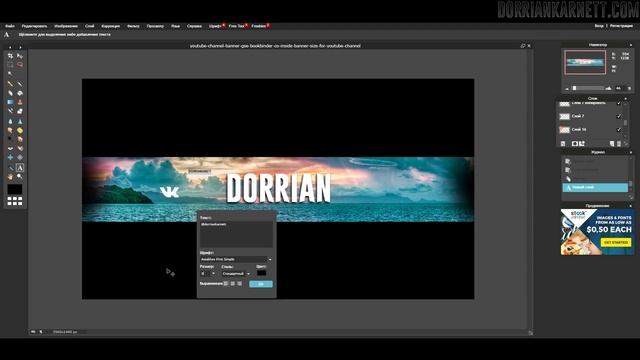Select the Hand pan tool
The height and width of the screenshot is (360, 640).
coord(10,177)
